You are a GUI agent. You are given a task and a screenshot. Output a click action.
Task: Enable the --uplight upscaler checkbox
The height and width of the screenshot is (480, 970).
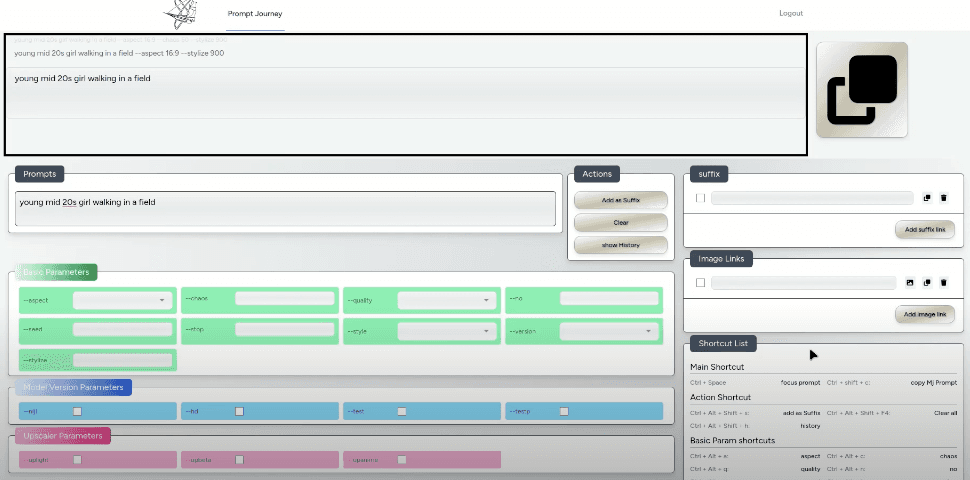(x=77, y=460)
